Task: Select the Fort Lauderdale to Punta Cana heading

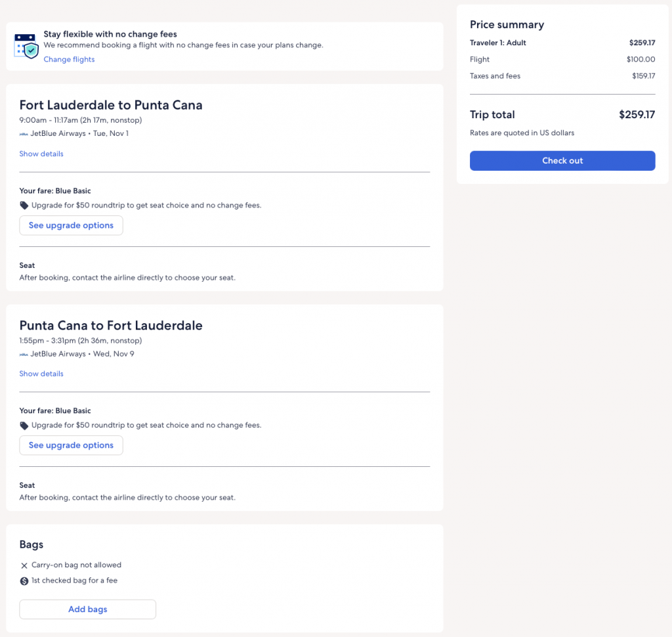Action: click(x=111, y=105)
